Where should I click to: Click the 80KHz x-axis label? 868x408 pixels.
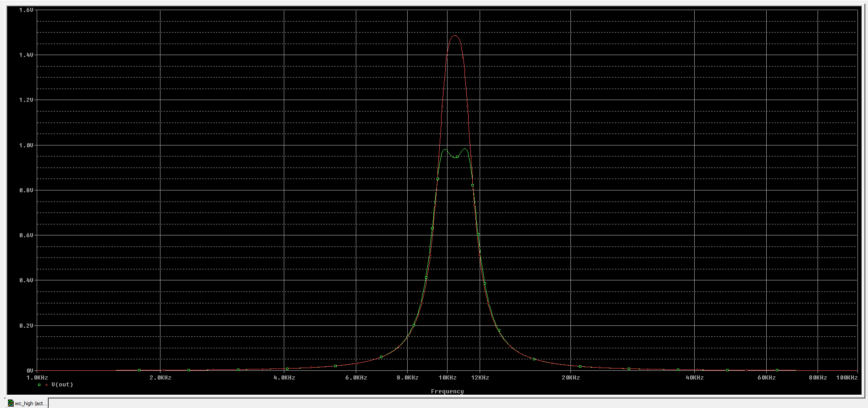point(818,378)
